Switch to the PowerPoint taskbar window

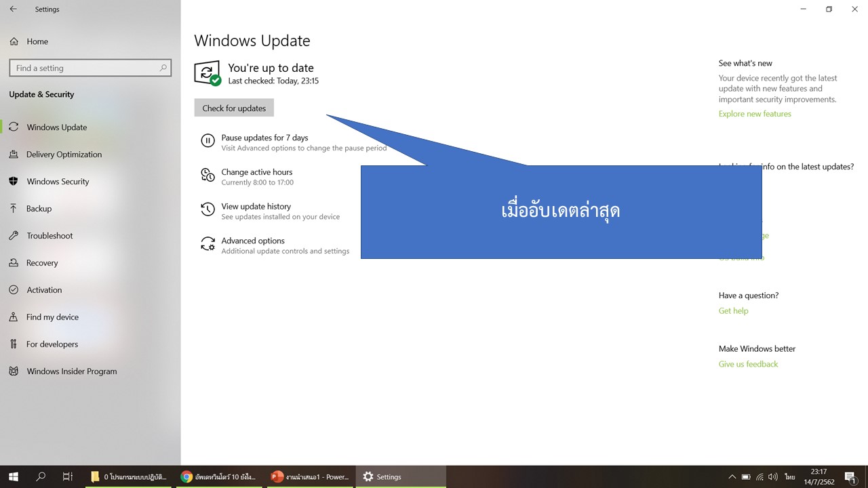(309, 476)
